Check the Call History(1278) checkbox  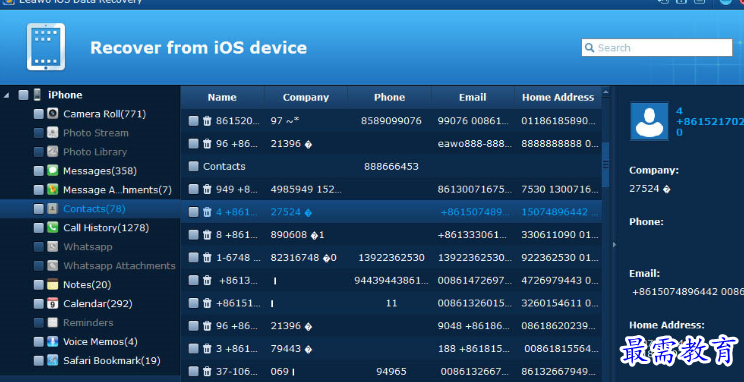coord(39,228)
